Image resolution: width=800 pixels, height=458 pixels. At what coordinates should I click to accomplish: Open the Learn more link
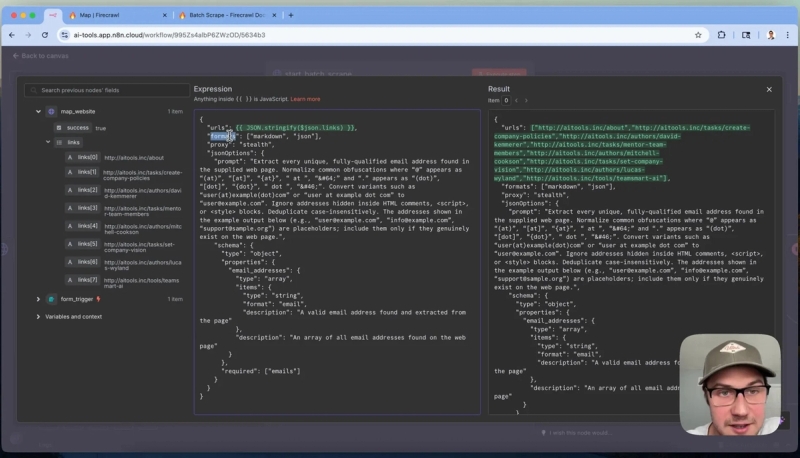(x=305, y=99)
